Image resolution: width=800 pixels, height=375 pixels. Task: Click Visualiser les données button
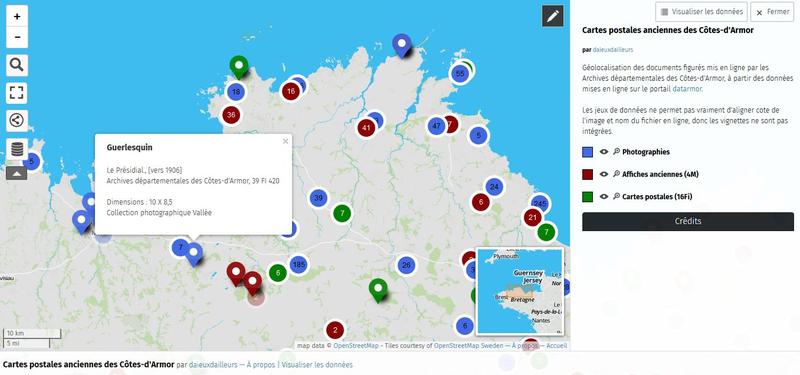coord(701,12)
